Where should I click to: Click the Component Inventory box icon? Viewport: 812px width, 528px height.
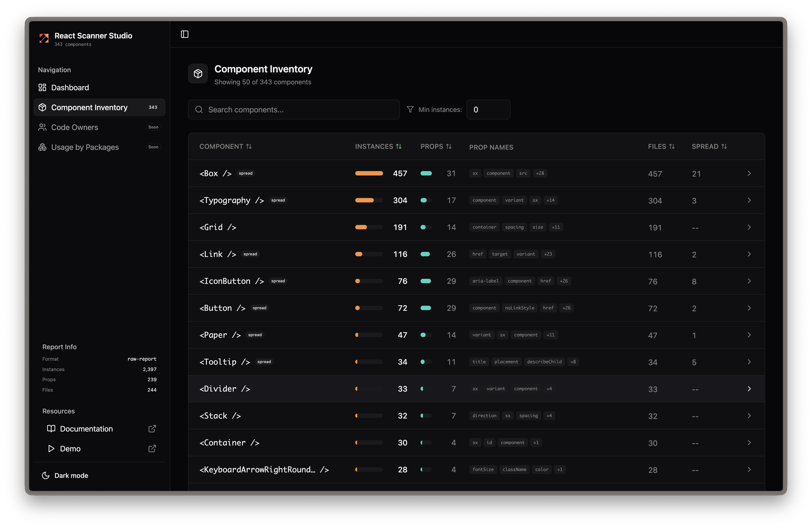(x=42, y=107)
